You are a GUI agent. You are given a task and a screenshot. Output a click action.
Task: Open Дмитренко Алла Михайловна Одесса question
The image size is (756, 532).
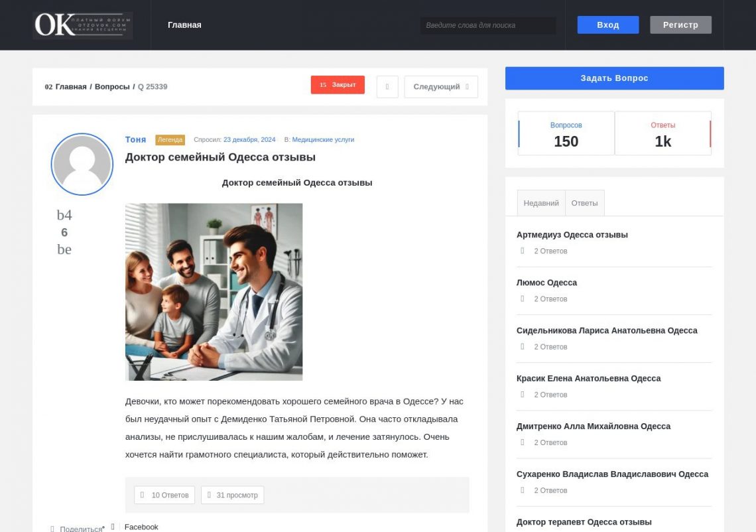coord(593,427)
